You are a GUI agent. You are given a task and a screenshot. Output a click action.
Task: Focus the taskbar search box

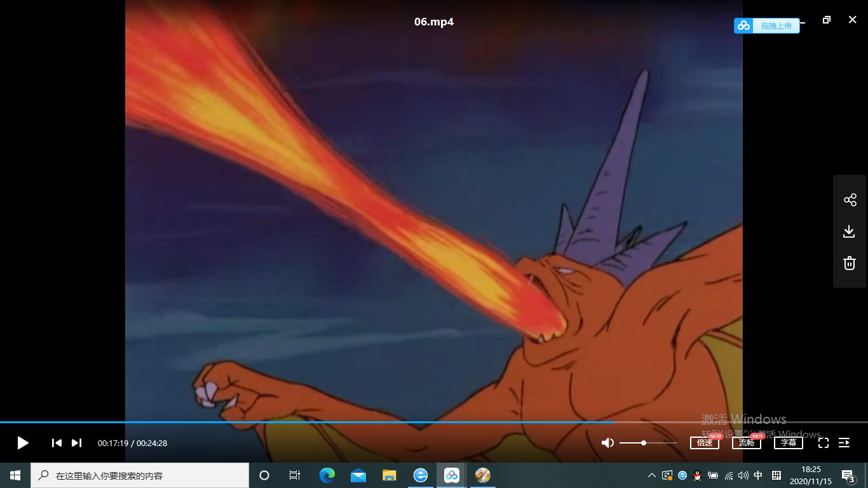[140, 475]
